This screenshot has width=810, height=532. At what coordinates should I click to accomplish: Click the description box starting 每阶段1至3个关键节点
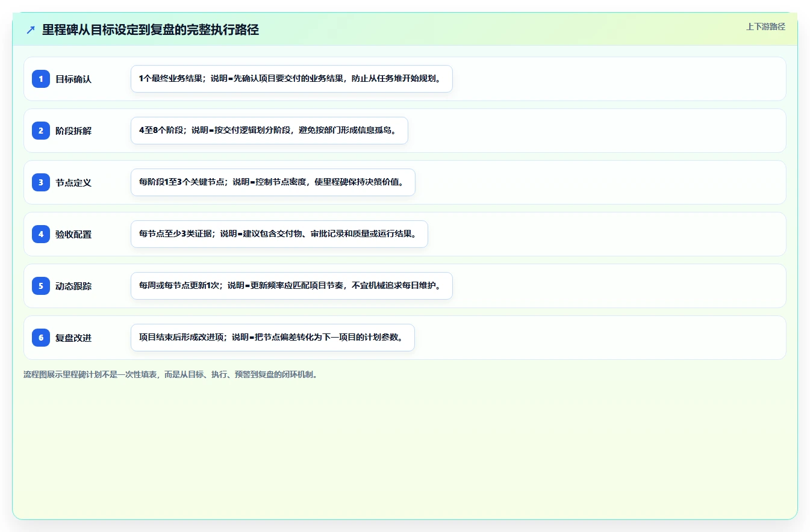click(273, 182)
